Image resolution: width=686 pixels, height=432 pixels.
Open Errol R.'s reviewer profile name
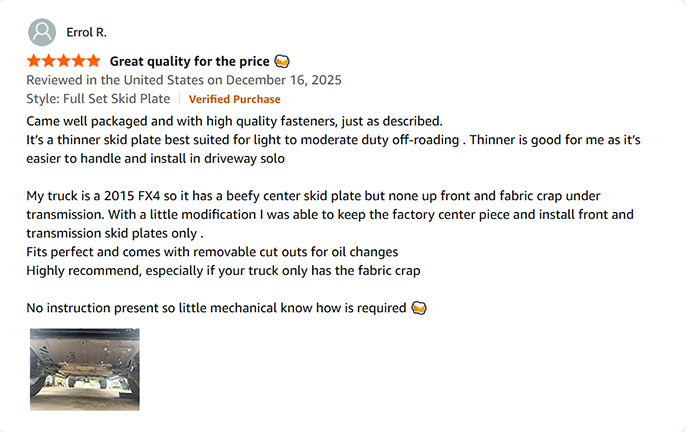coord(88,32)
